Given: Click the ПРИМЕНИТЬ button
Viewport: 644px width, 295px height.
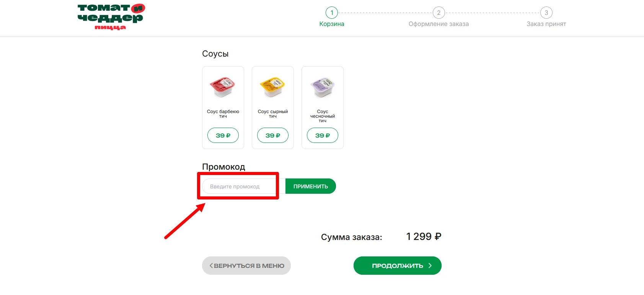Looking at the screenshot, I should (310, 186).
